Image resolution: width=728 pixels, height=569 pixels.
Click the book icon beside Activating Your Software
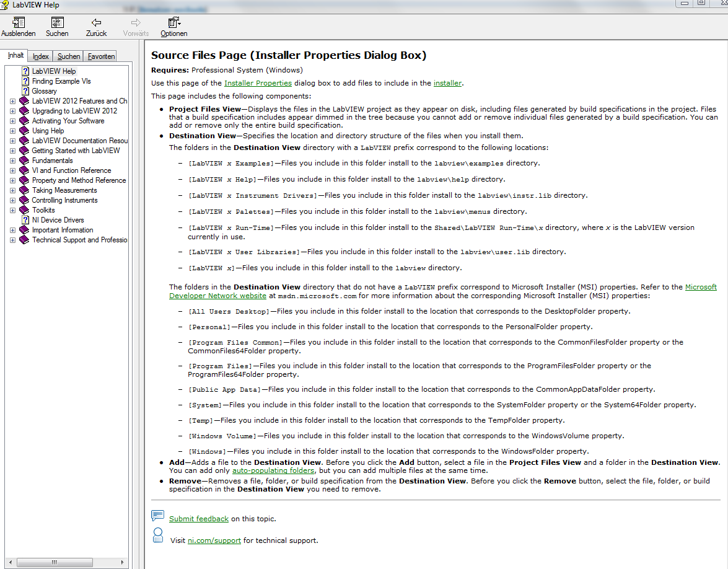point(24,121)
